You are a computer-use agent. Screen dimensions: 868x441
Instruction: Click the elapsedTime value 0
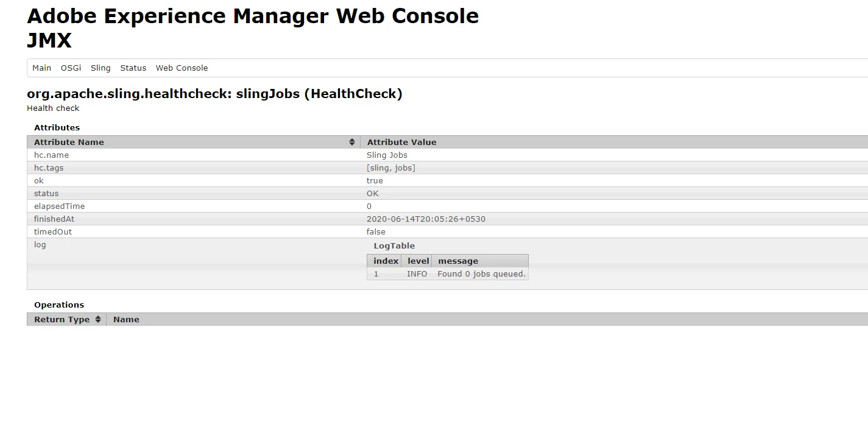369,206
